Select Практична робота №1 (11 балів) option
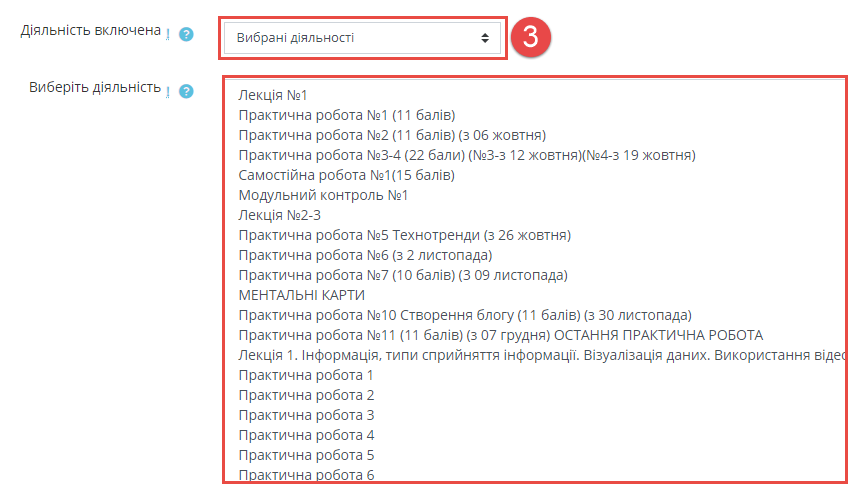The width and height of the screenshot is (852, 484). pyautogui.click(x=347, y=115)
